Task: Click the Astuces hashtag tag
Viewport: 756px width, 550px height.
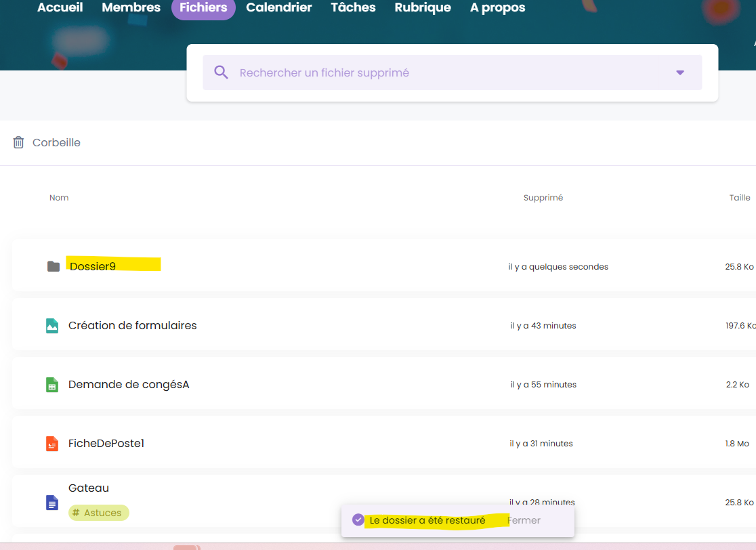Action: click(99, 513)
